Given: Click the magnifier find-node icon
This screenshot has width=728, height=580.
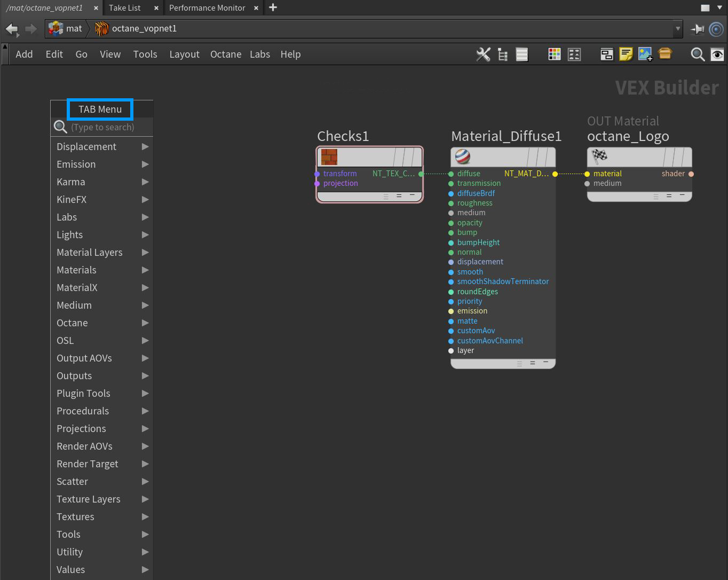Looking at the screenshot, I should tap(698, 54).
